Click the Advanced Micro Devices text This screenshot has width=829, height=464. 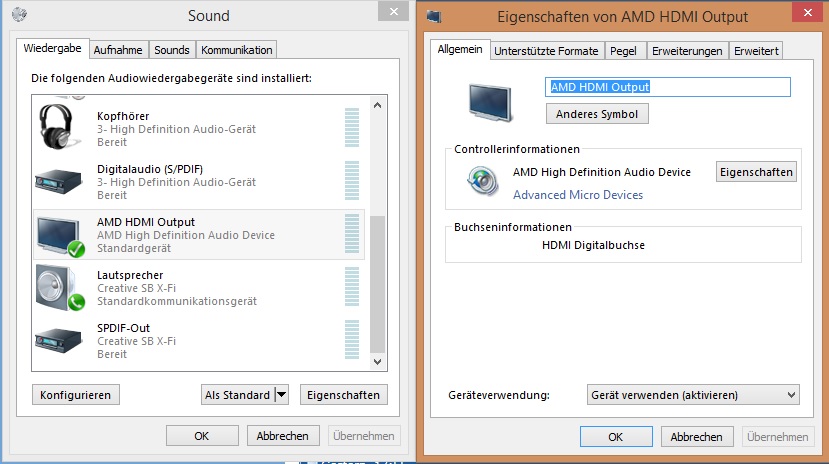pos(578,194)
